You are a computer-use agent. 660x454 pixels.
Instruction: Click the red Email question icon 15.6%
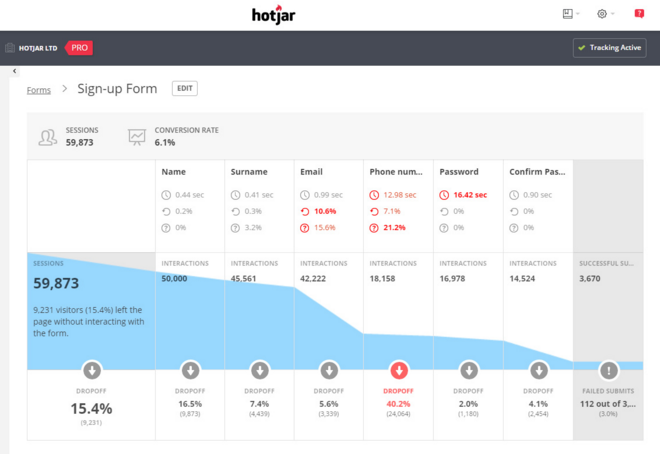pyautogui.click(x=305, y=228)
